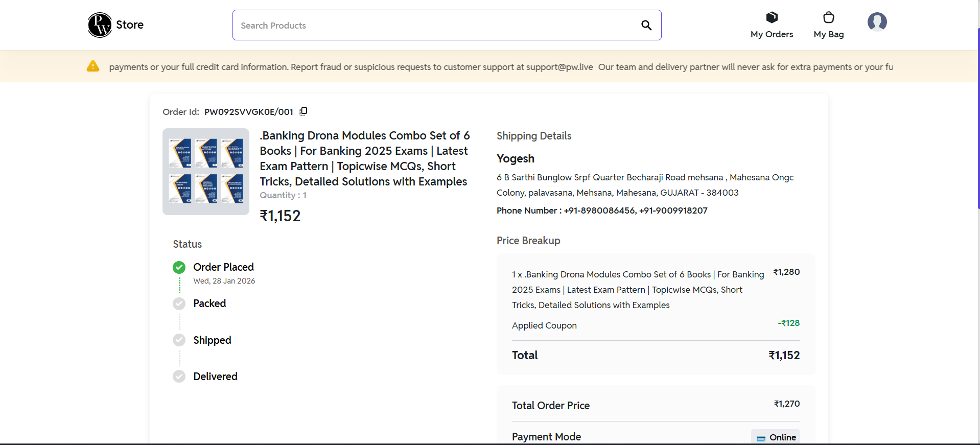Click the green Order Placed checkmark
Screen dimensions: 980x445
[x=179, y=267]
